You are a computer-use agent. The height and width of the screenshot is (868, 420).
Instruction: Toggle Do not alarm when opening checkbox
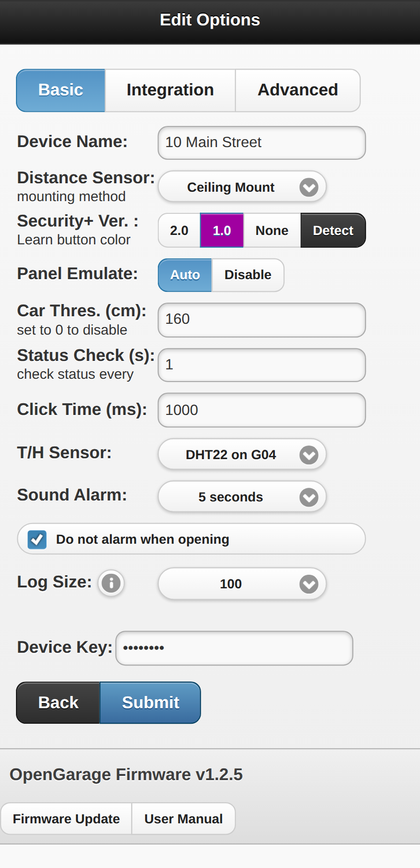[x=37, y=540]
